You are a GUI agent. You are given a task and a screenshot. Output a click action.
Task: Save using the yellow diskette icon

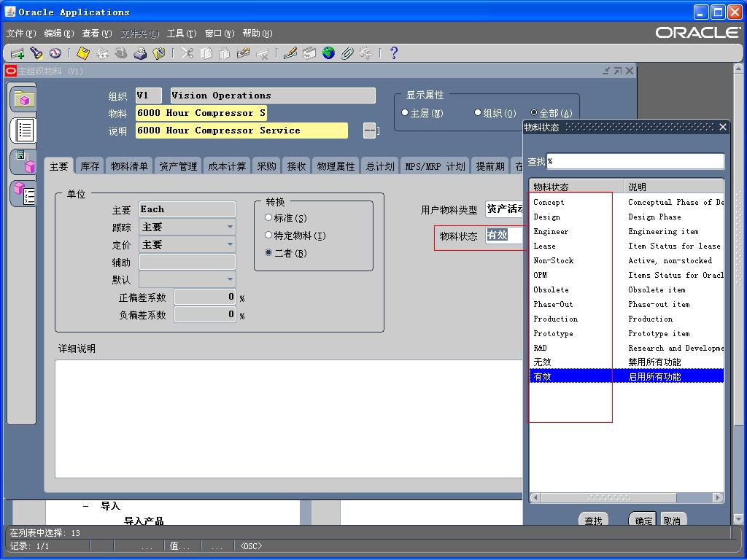click(83, 53)
